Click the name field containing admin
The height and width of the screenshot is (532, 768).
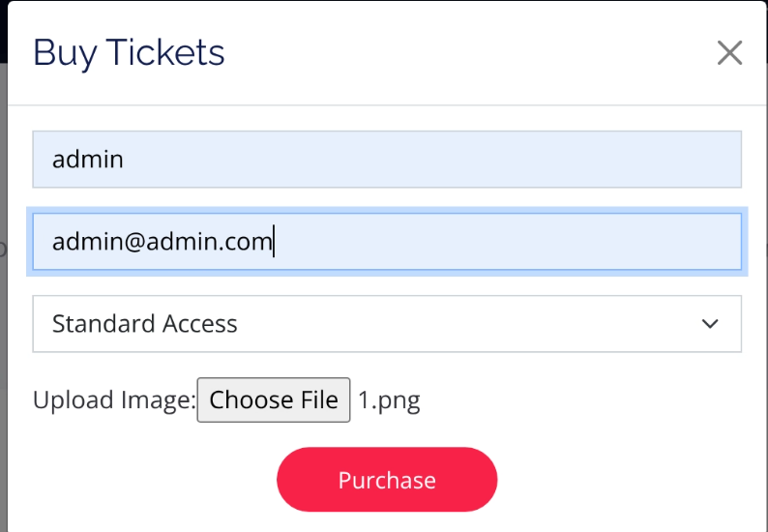click(x=387, y=160)
